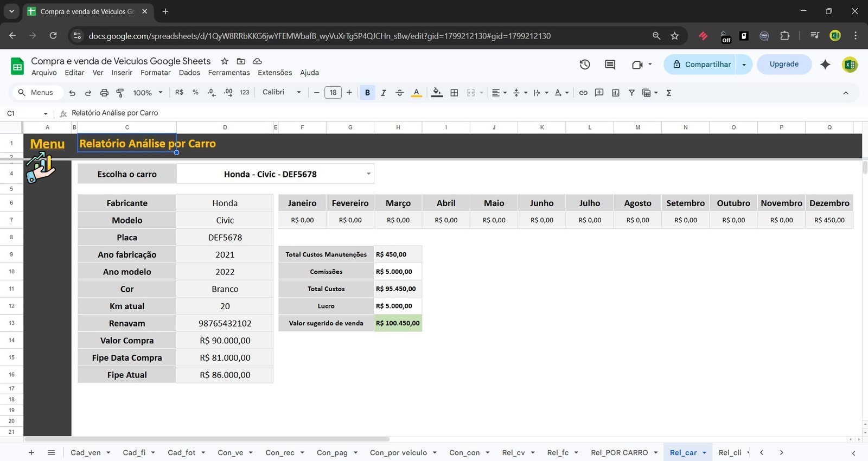Click the Insert link icon
The height and width of the screenshot is (461, 868).
583,93
